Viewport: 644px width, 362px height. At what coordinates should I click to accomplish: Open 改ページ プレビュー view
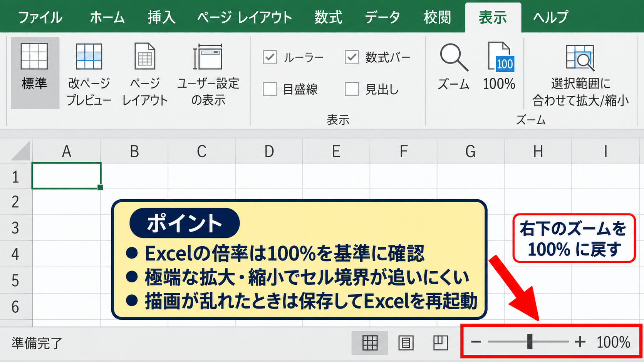pos(89,74)
